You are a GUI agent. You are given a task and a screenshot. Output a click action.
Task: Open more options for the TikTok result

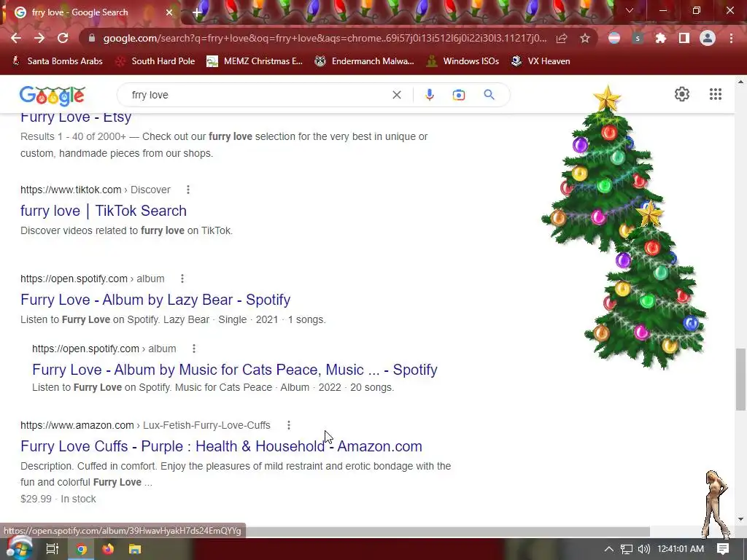point(188,190)
